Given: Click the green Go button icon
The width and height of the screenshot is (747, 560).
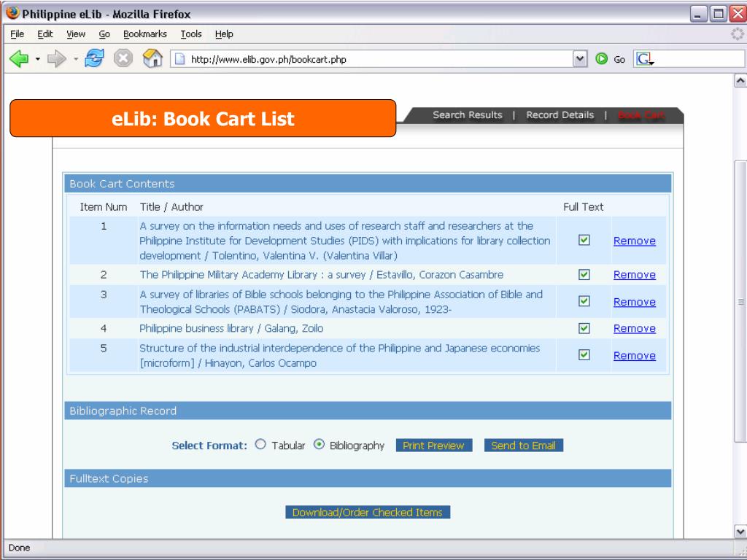Looking at the screenshot, I should [602, 59].
